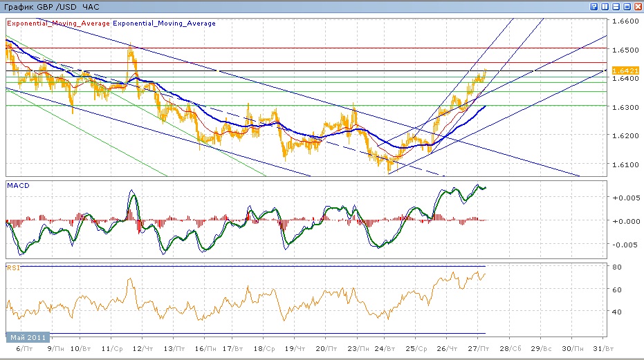Click the vertical tile windows icon
Viewport: 644px width, 360px height.
click(605, 7)
